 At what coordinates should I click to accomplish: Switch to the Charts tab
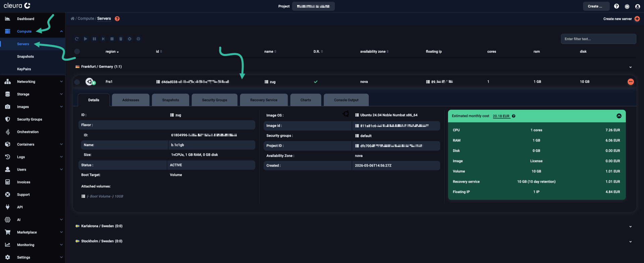click(306, 100)
